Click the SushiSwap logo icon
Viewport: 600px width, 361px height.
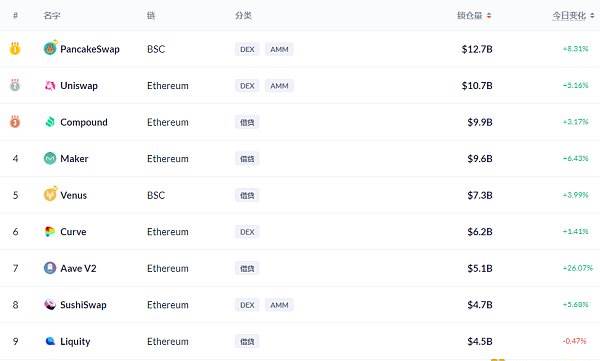50,304
